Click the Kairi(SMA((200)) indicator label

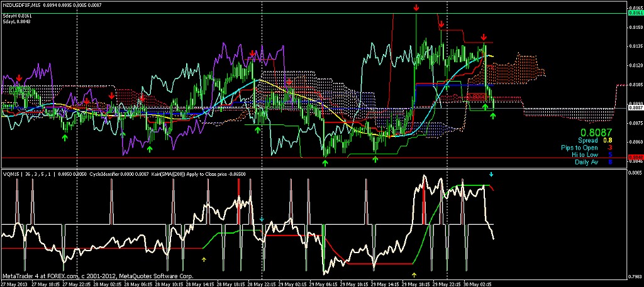click(170, 174)
